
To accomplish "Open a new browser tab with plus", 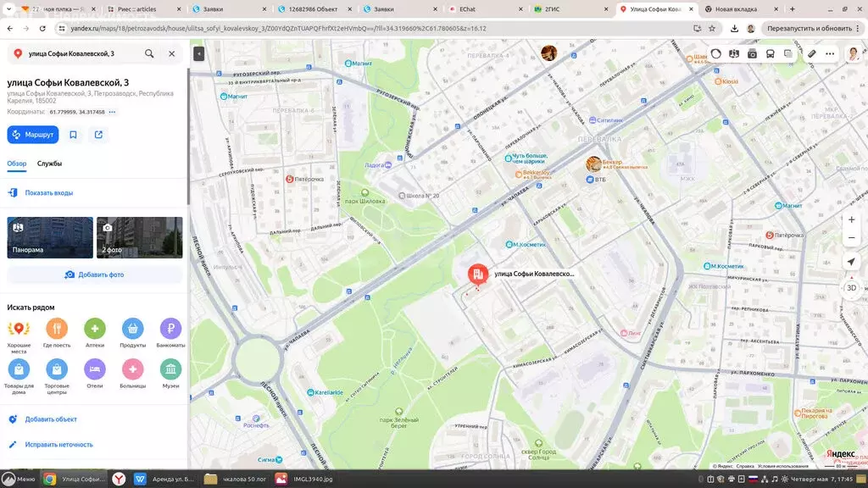I will click(x=793, y=8).
